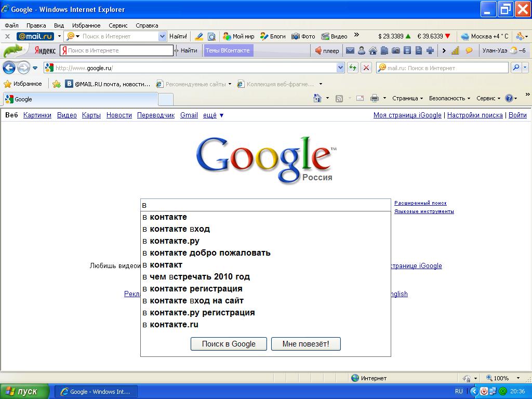Click in the Google search input field
Screen dimensions: 532x399
point(265,205)
